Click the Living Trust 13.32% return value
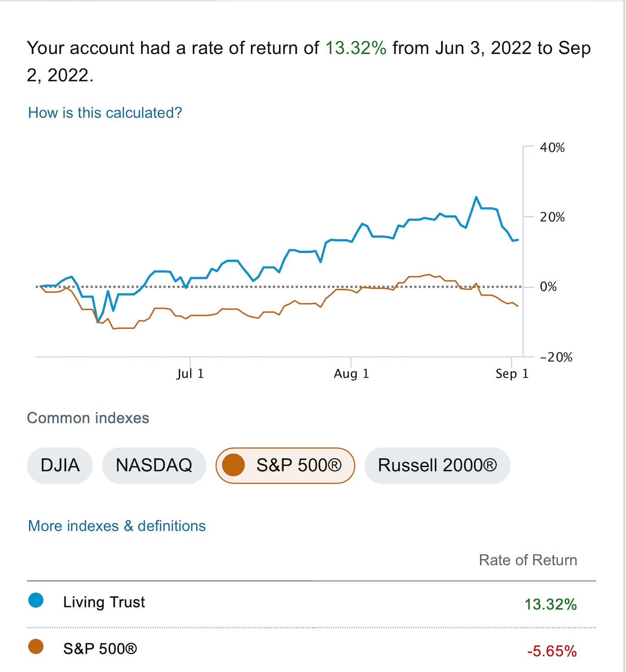626x672 pixels. tap(550, 604)
